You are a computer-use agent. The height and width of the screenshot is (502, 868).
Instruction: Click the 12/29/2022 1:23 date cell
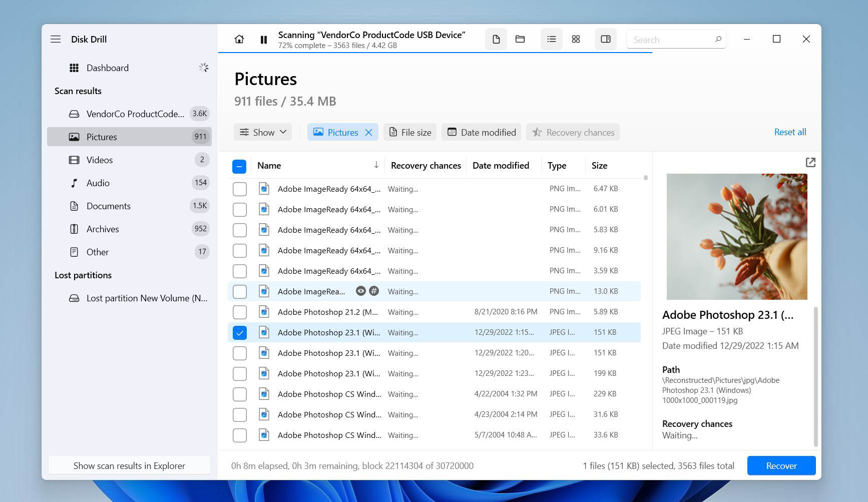click(504, 373)
